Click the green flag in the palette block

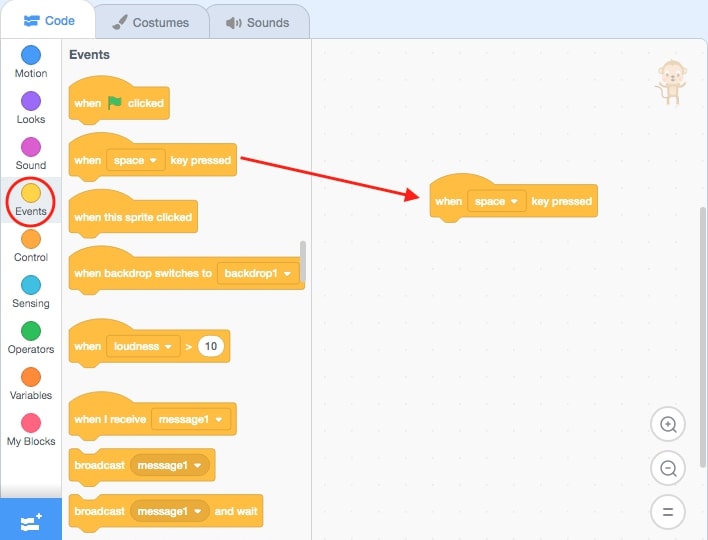point(115,103)
